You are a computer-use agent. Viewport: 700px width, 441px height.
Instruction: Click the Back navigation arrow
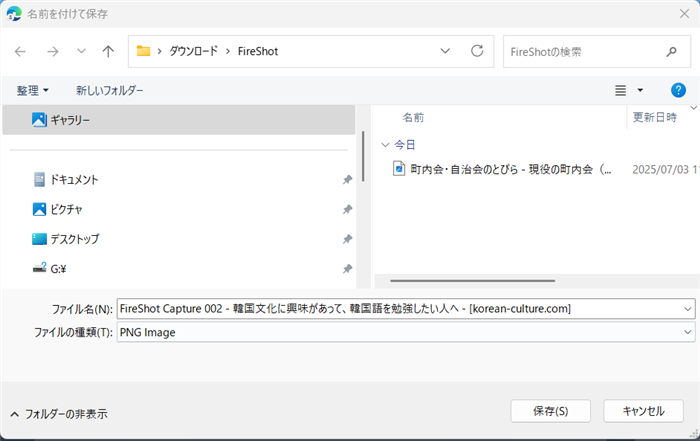(x=21, y=50)
